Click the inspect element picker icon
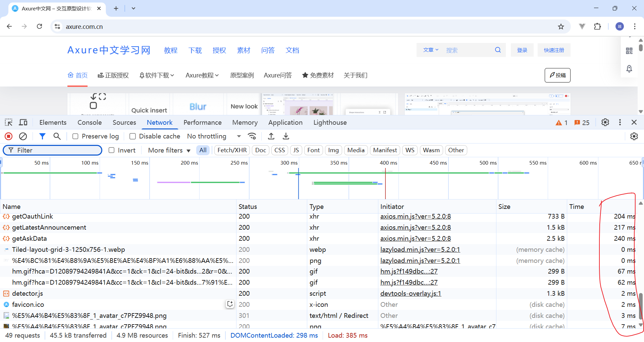Image resolution: width=644 pixels, height=342 pixels. coord(9,122)
